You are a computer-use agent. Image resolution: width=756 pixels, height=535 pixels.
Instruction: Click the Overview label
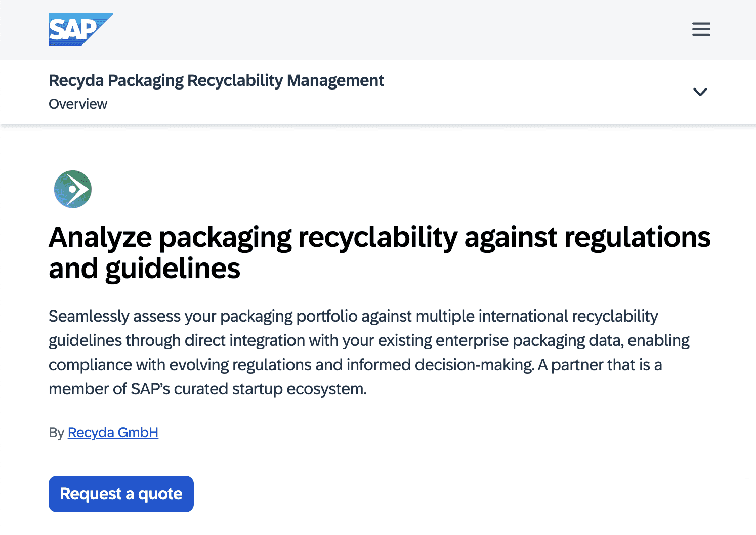78,104
